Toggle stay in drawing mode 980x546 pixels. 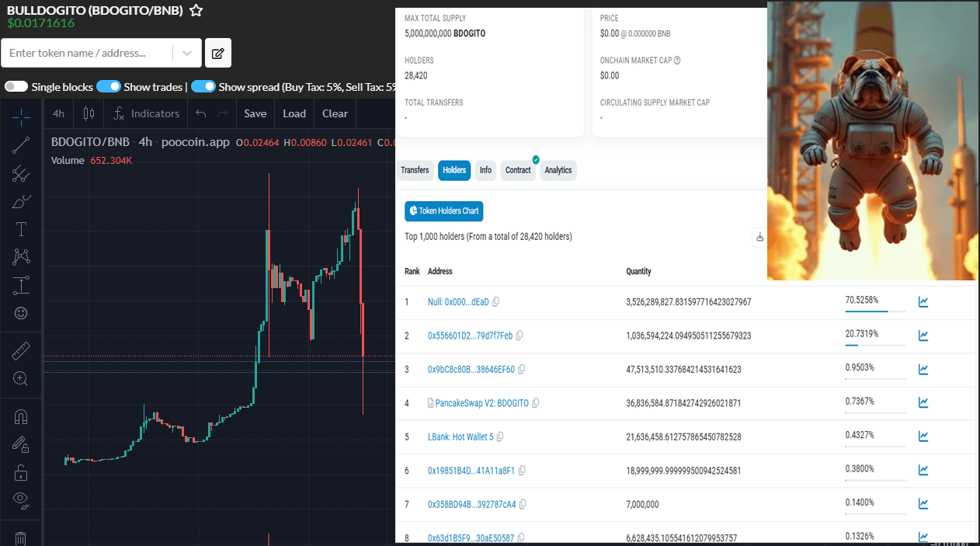[21, 444]
